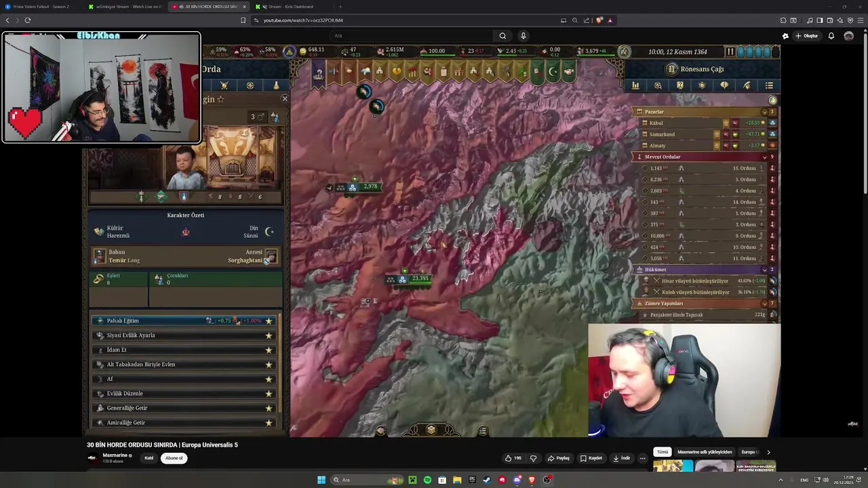Click the Paylaş share button
The height and width of the screenshot is (488, 868).
(559, 458)
